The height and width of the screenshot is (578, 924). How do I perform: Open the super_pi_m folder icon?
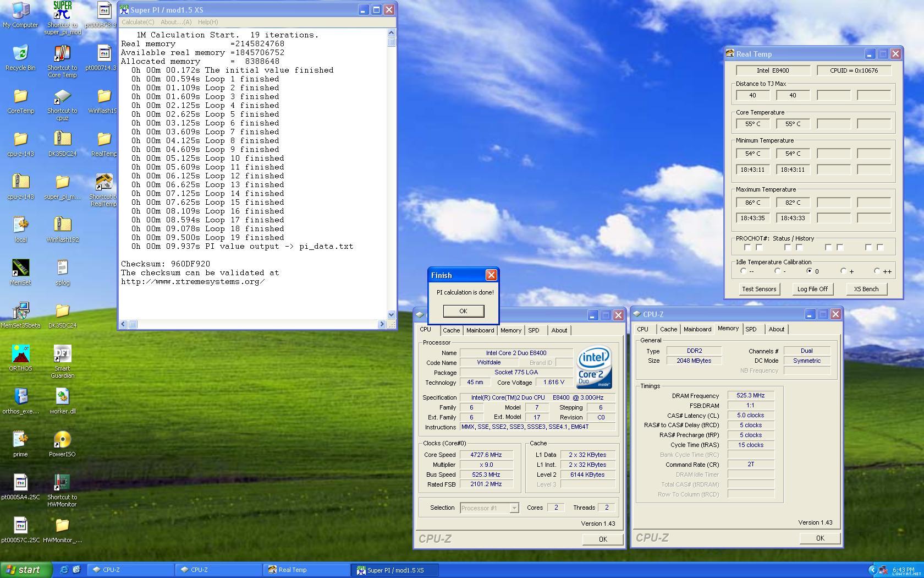(62, 187)
